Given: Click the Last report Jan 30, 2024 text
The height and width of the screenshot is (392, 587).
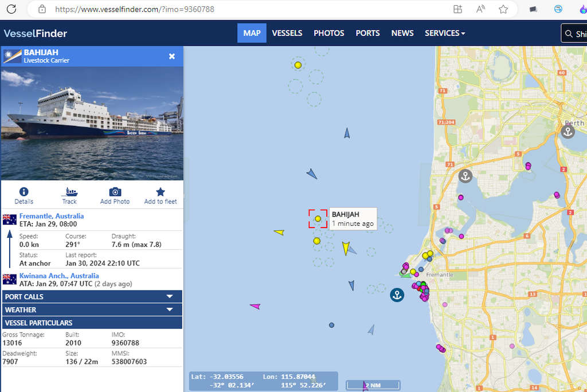Looking at the screenshot, I should (103, 263).
